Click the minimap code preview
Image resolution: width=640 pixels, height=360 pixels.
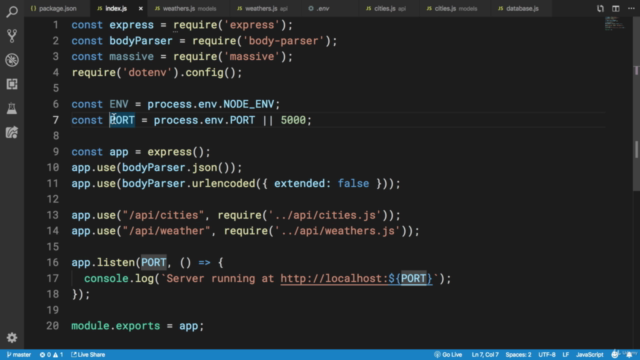point(615,24)
